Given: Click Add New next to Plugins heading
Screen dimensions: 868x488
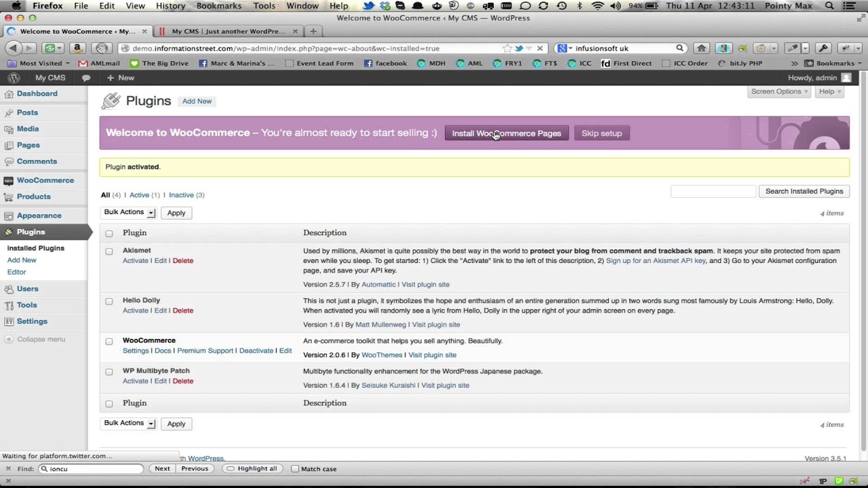Looking at the screenshot, I should coord(197,101).
